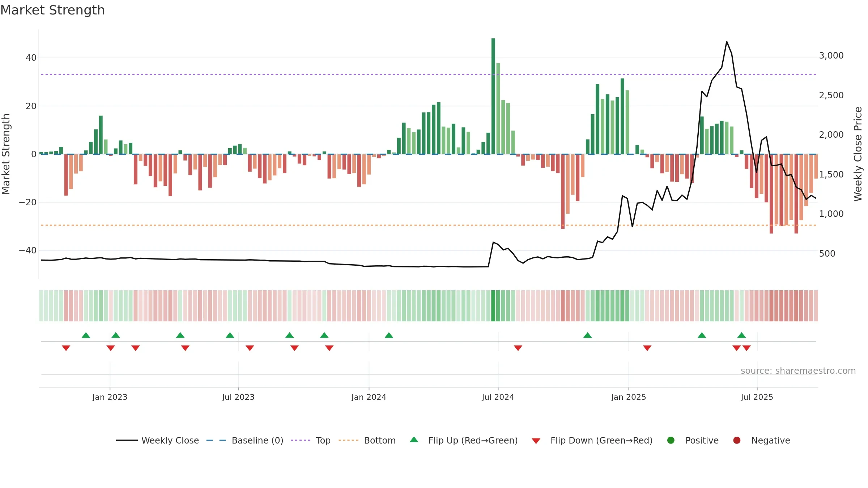This screenshot has width=868, height=488.
Task: Toggle the 'Flip Up (Red→Green)' legend label
Action: (473, 440)
